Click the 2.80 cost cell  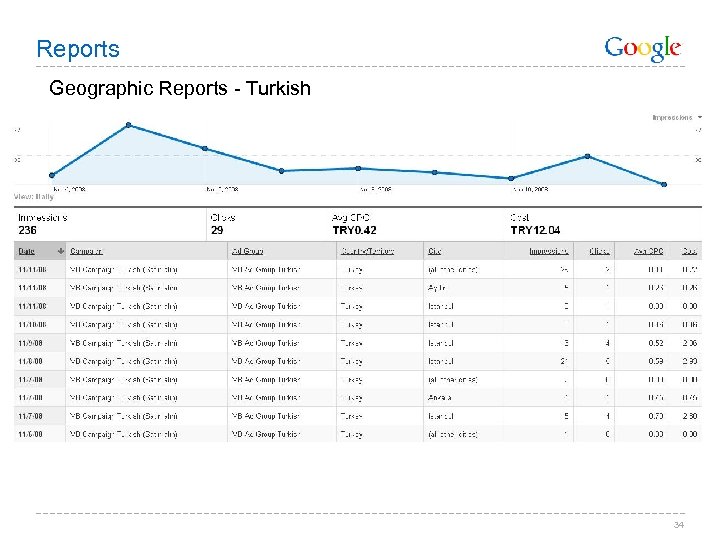(x=690, y=416)
